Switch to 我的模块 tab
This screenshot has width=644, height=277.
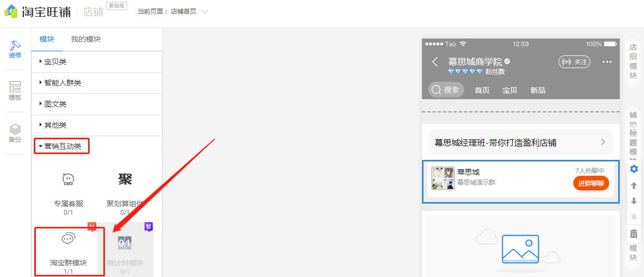[x=85, y=39]
